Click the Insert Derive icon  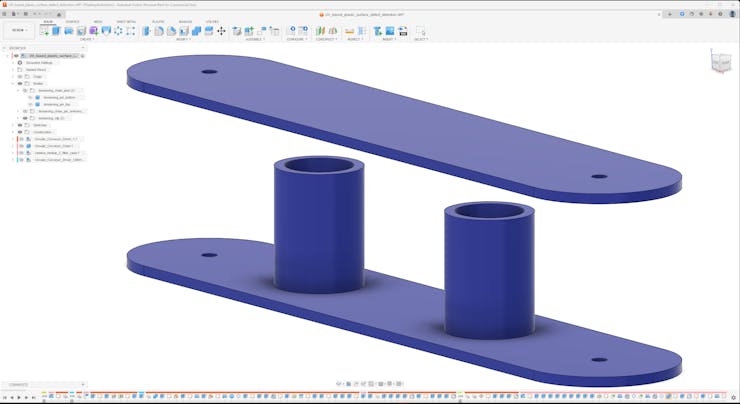(x=378, y=31)
